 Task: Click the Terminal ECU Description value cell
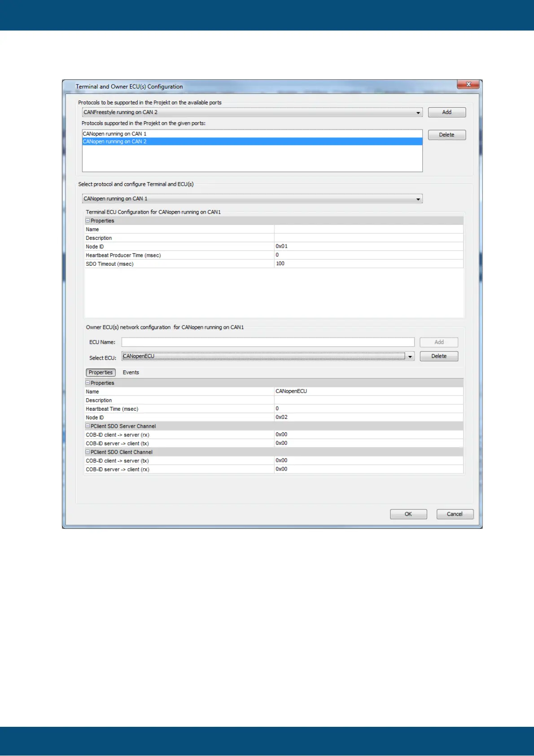point(368,238)
